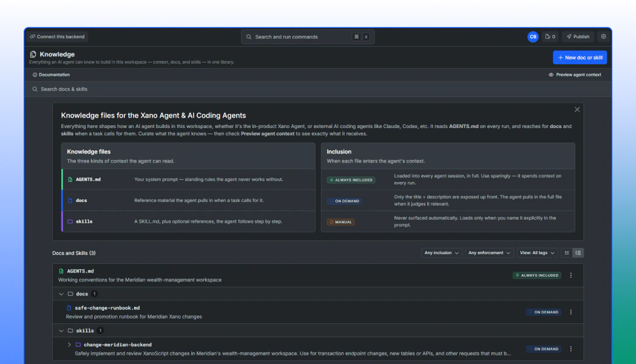The height and width of the screenshot is (364, 636).
Task: Collapse the docs folder
Action: pyautogui.click(x=61, y=294)
